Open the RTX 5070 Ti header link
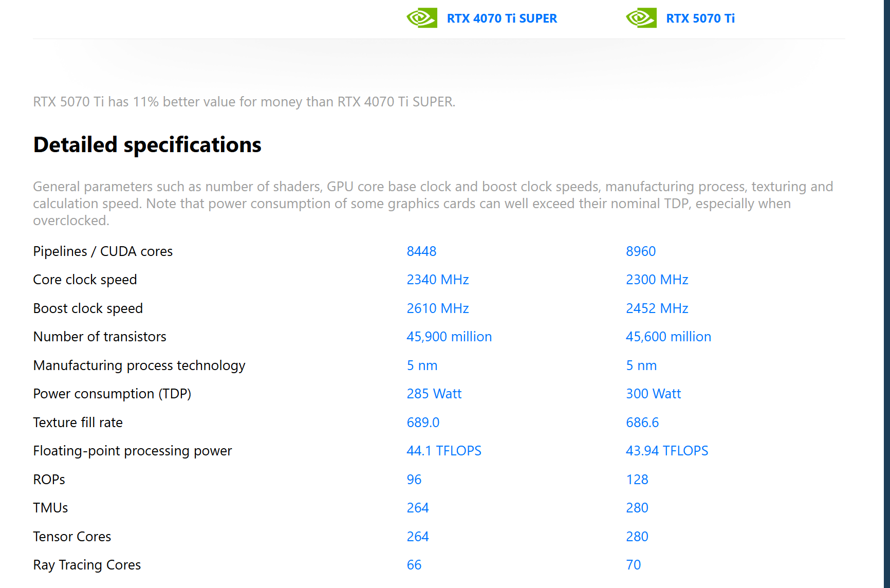This screenshot has width=890, height=588. 700,19
